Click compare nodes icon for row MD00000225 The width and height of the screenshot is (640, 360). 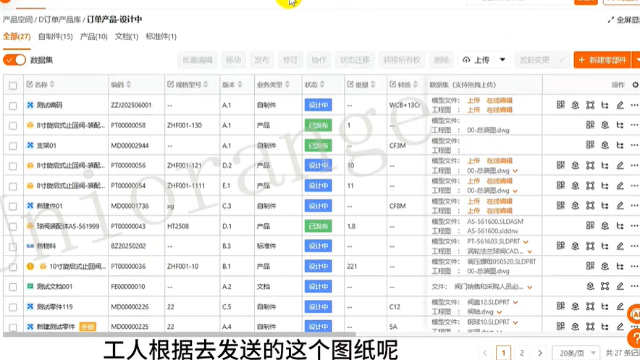click(x=590, y=326)
